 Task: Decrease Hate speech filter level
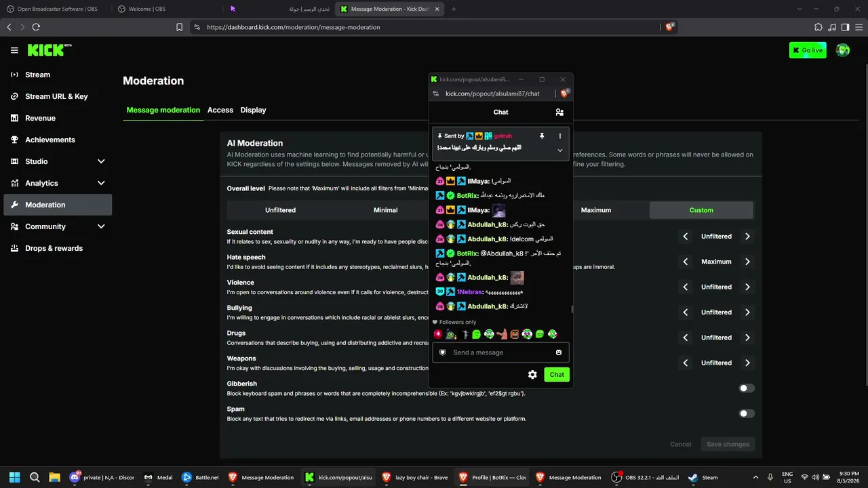(x=686, y=262)
